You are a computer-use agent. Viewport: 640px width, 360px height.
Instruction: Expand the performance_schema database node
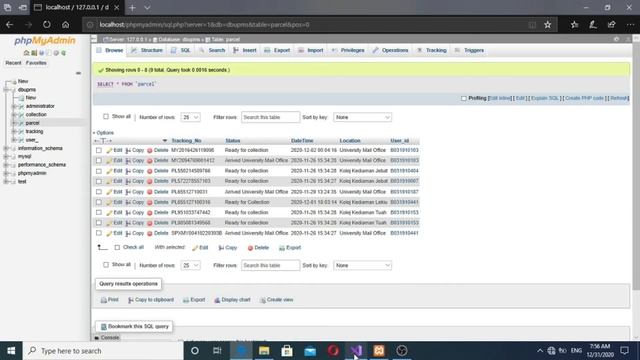6,165
